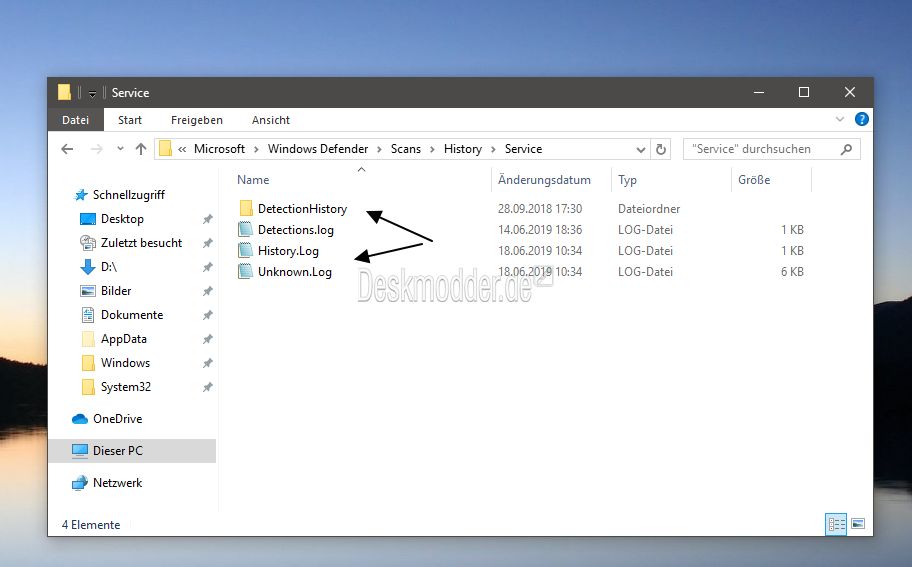Refresh the Service folder view
The image size is (912, 567).
(x=661, y=149)
